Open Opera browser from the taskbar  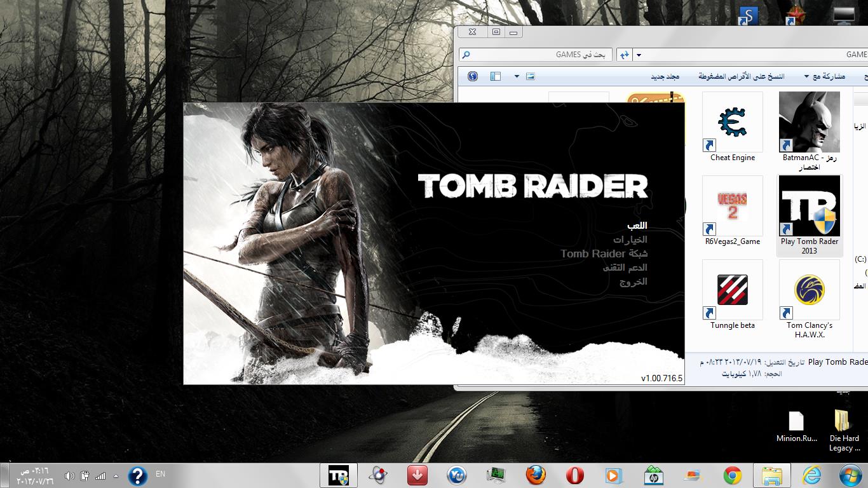pyautogui.click(x=574, y=475)
